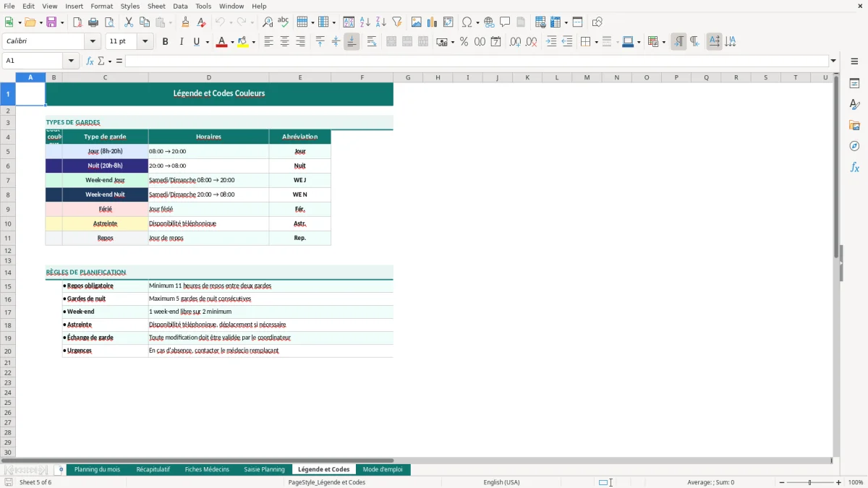Open the sidebar Navigator compass icon
The image size is (868, 488).
(854, 146)
